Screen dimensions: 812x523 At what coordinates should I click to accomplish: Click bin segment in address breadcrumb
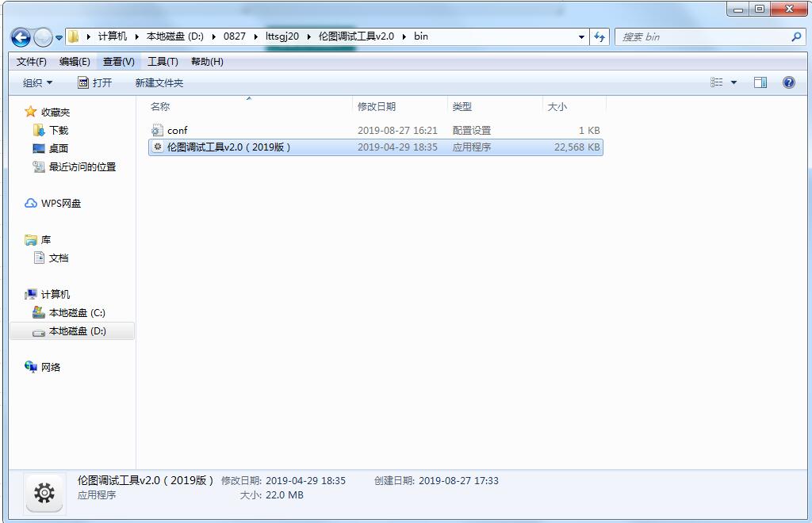[421, 36]
